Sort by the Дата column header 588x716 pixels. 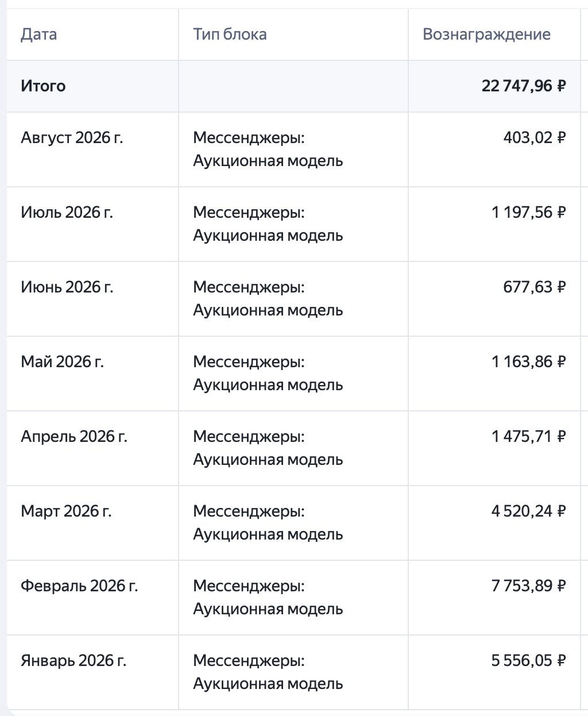pos(38,34)
